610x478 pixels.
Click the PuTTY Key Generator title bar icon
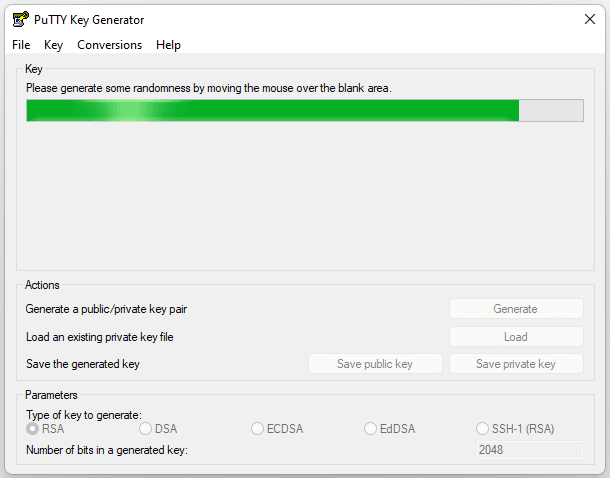pos(20,19)
